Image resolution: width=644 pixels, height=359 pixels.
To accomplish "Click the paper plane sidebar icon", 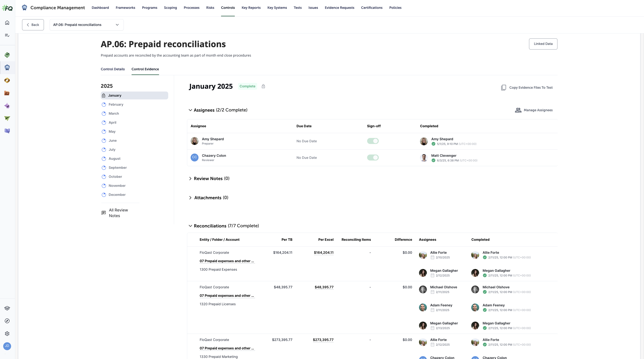I will click(x=7, y=118).
